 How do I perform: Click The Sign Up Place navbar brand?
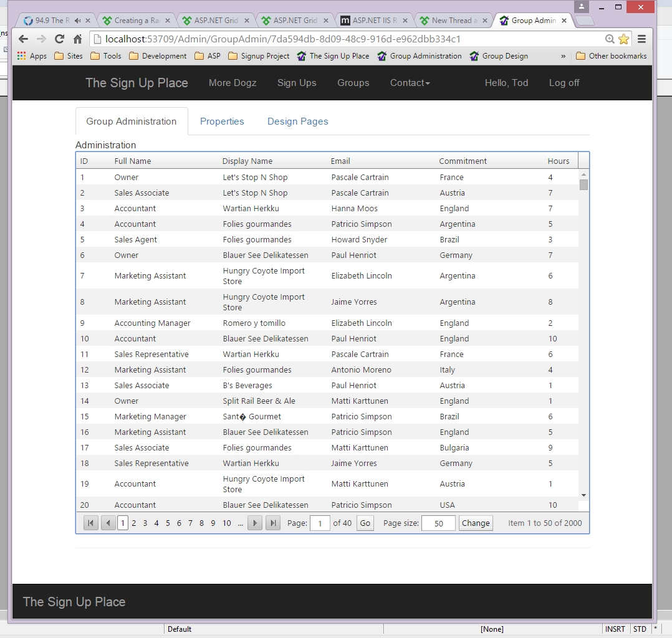(x=137, y=83)
